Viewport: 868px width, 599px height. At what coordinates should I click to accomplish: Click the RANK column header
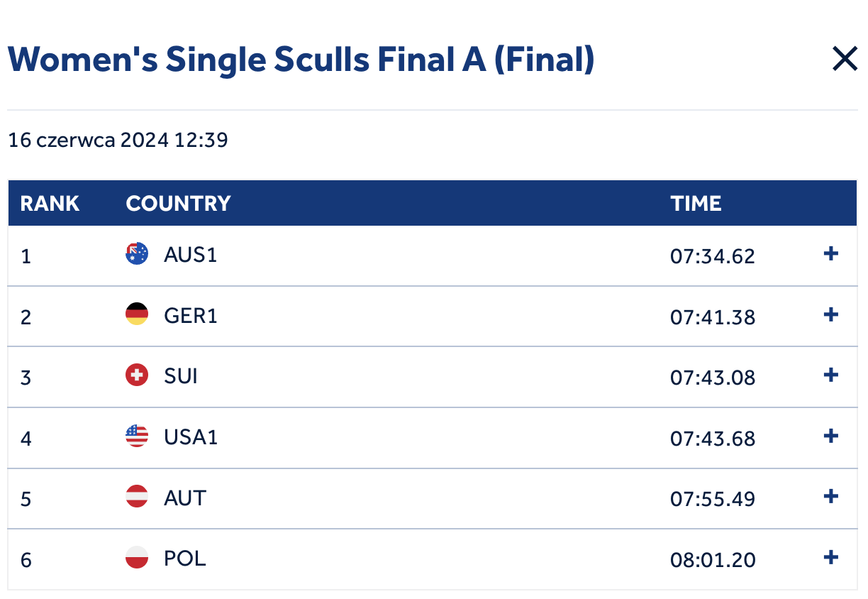[50, 204]
